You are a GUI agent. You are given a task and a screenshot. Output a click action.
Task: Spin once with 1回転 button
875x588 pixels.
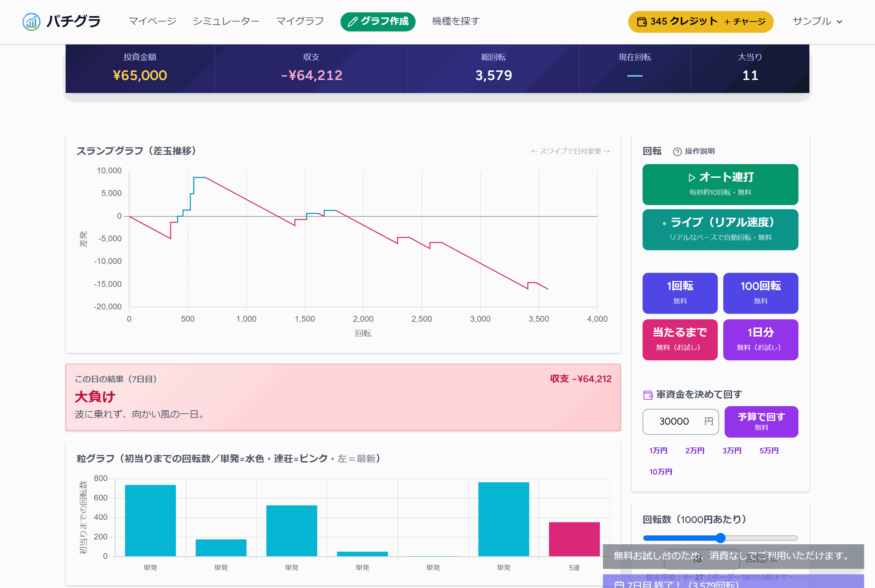(x=680, y=293)
